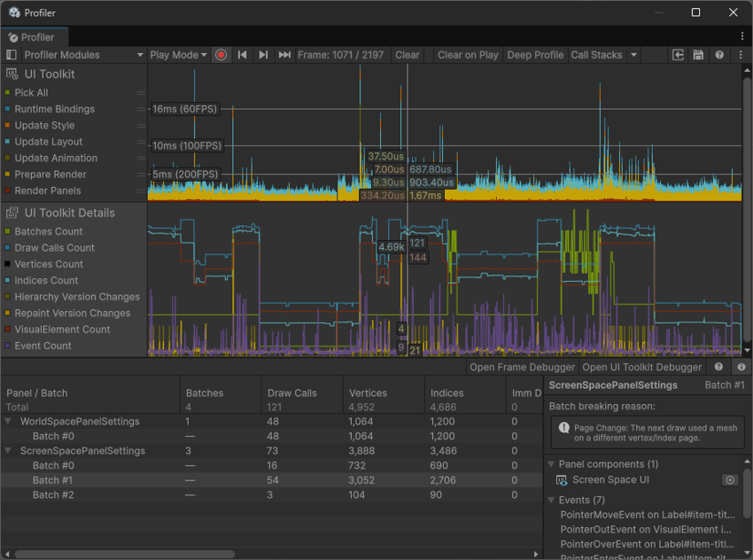This screenshot has width=753, height=560.
Task: Toggle Clear on Play button
Action: [x=468, y=55]
